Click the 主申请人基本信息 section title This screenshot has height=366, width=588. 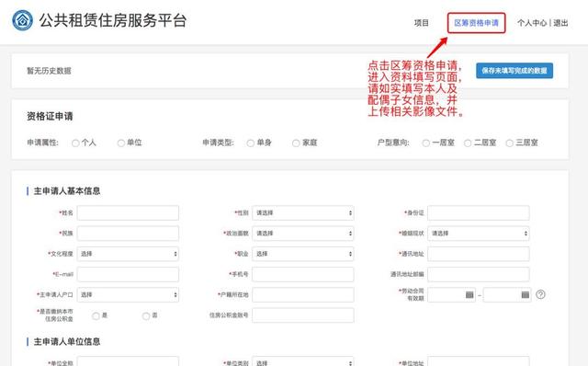[x=67, y=191]
